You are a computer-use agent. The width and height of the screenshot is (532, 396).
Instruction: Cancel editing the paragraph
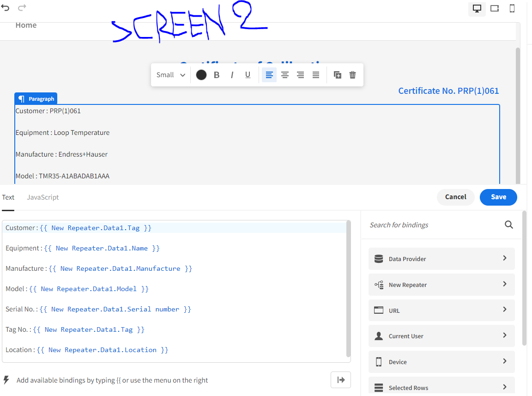tap(455, 197)
